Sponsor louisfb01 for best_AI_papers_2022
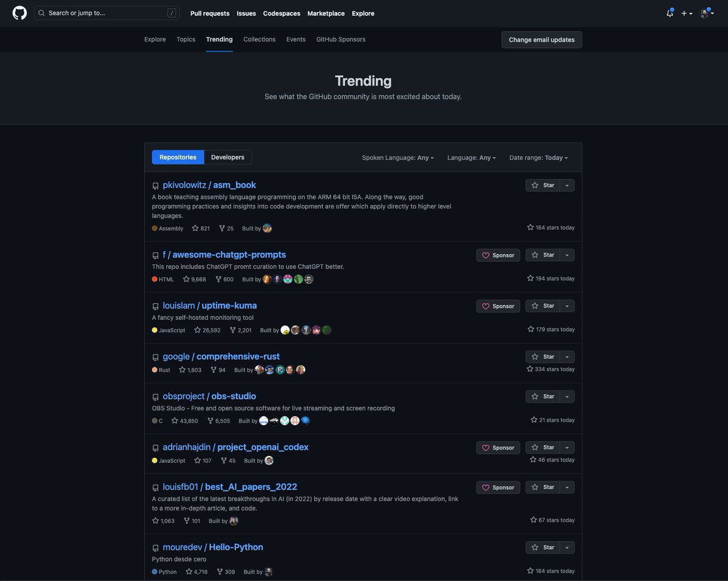Image resolution: width=728 pixels, height=581 pixels. pyautogui.click(x=498, y=488)
